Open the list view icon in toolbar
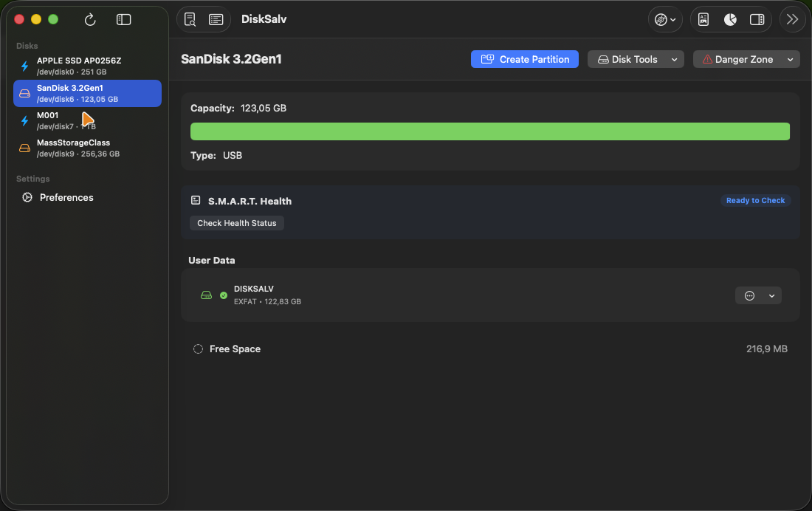Screen dimensions: 812x511 (216, 20)
